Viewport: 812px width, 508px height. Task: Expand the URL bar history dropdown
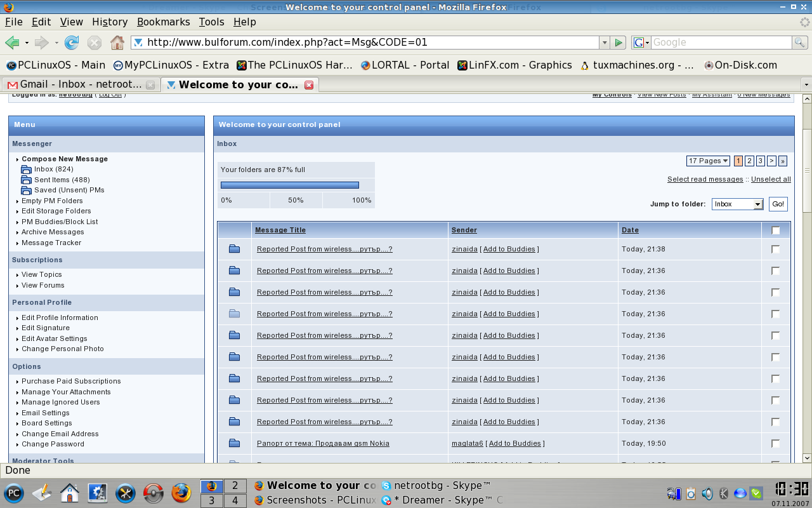point(604,43)
